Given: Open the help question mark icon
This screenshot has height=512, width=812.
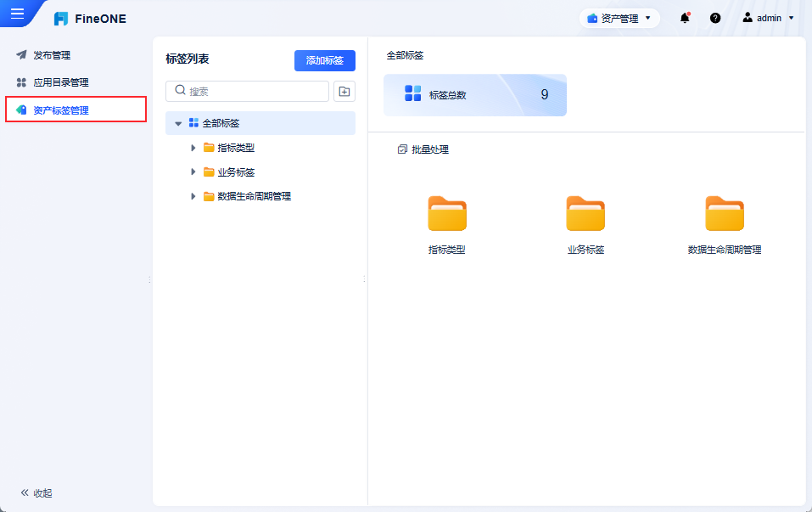Looking at the screenshot, I should [715, 18].
